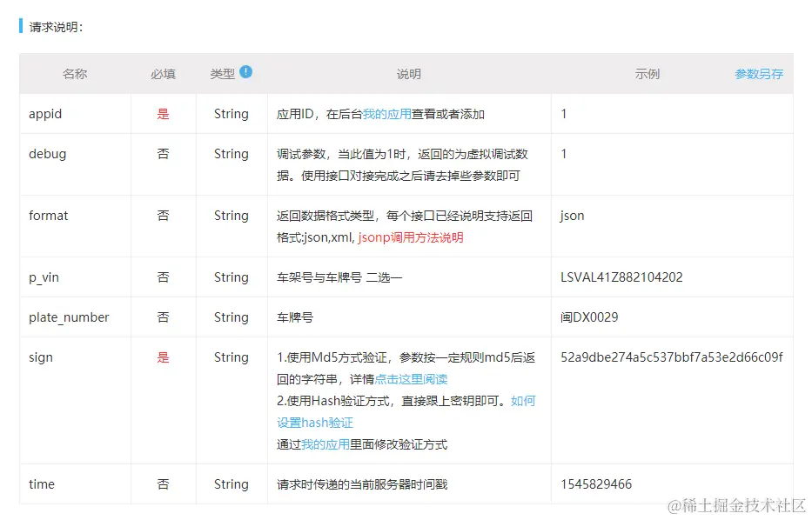This screenshot has height=520, width=812.
Task: Click example value 1 in debug row
Action: pyautogui.click(x=563, y=154)
